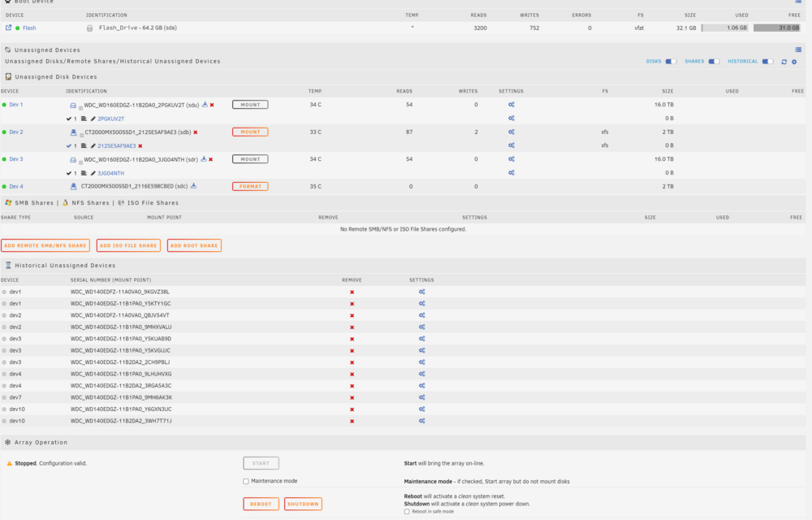812x520 pixels.
Task: Click red X next to 2PGKUV2T (sdu)
Action: (212, 105)
